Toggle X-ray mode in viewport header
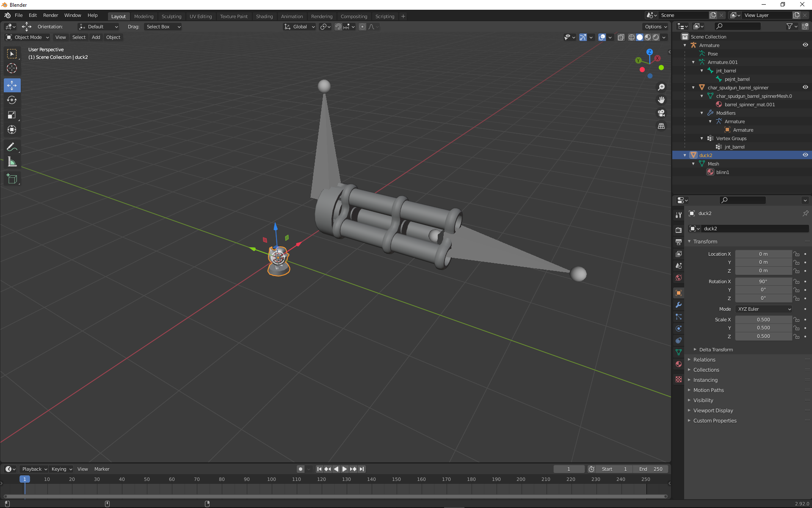Image resolution: width=812 pixels, height=508 pixels. pyautogui.click(x=621, y=37)
